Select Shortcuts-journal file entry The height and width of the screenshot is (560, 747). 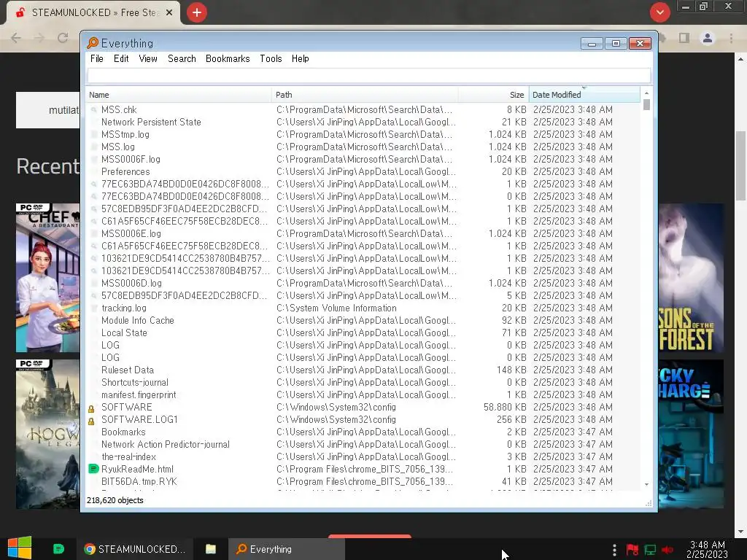pos(135,382)
